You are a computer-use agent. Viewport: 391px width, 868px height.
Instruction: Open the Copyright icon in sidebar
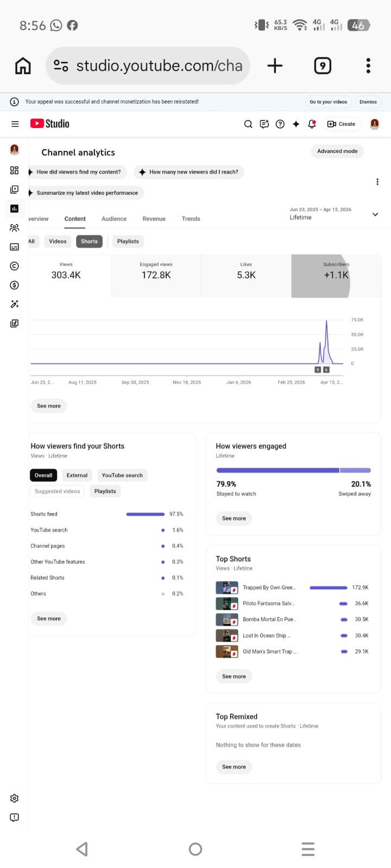tap(15, 266)
